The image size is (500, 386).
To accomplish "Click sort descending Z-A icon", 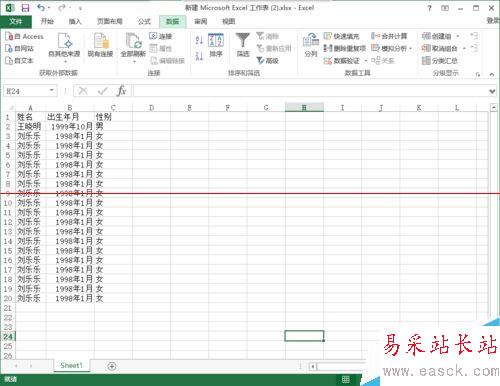I will pyautogui.click(x=199, y=56).
